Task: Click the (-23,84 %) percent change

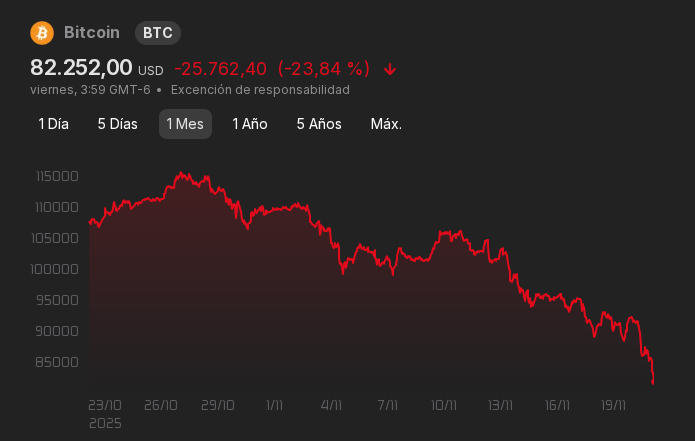Action: pyautogui.click(x=324, y=69)
